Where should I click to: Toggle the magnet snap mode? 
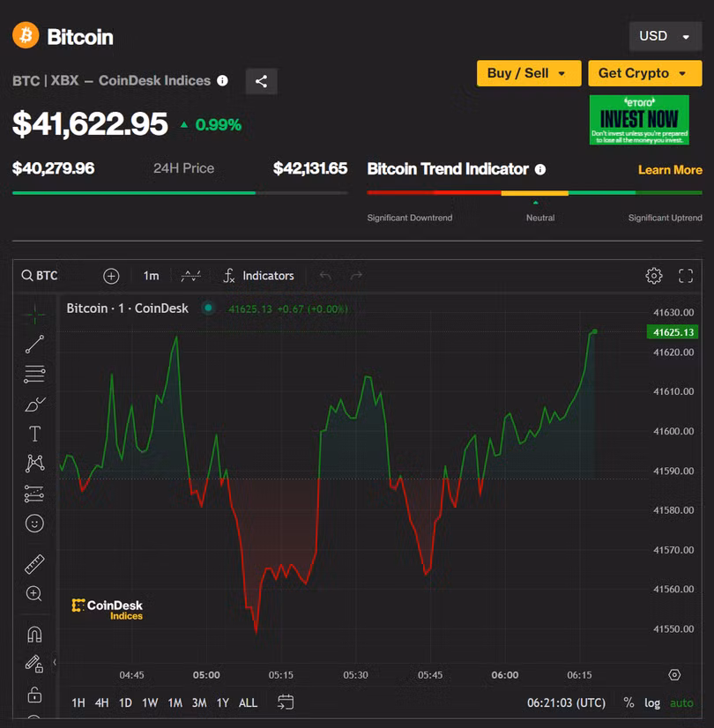[x=34, y=635]
